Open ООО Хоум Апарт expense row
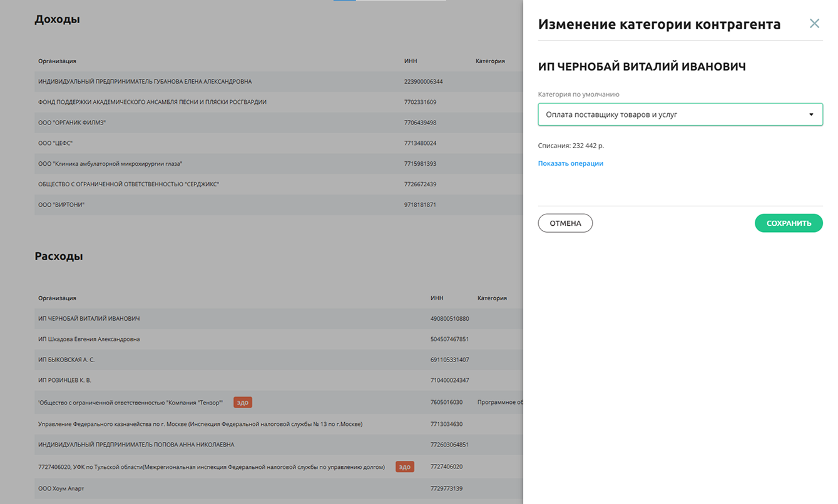This screenshot has height=504, width=838. (278, 488)
